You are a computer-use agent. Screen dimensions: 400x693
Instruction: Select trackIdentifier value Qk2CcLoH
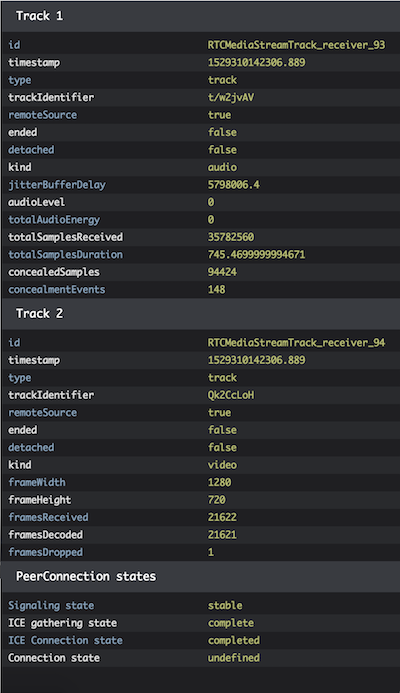[231, 395]
